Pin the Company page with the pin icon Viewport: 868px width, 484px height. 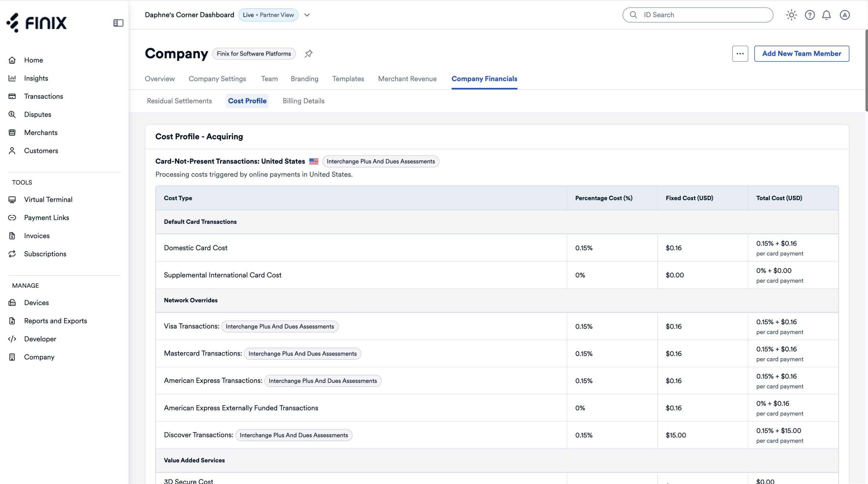tap(308, 54)
